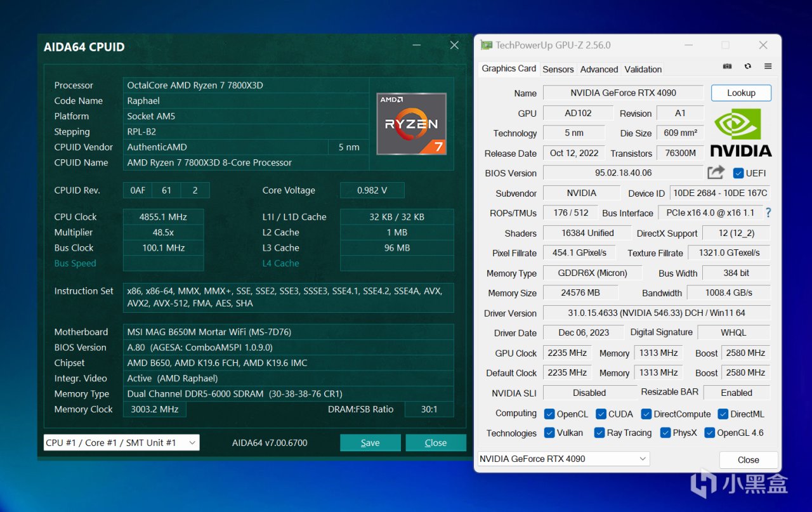Toggle the DirectCompute checkbox
Image resolution: width=812 pixels, height=512 pixels.
click(646, 414)
